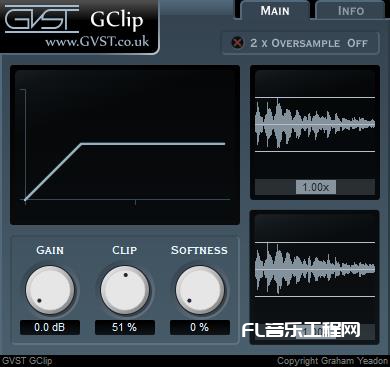Click the Softness label
The width and height of the screenshot is (390, 367).
click(199, 250)
